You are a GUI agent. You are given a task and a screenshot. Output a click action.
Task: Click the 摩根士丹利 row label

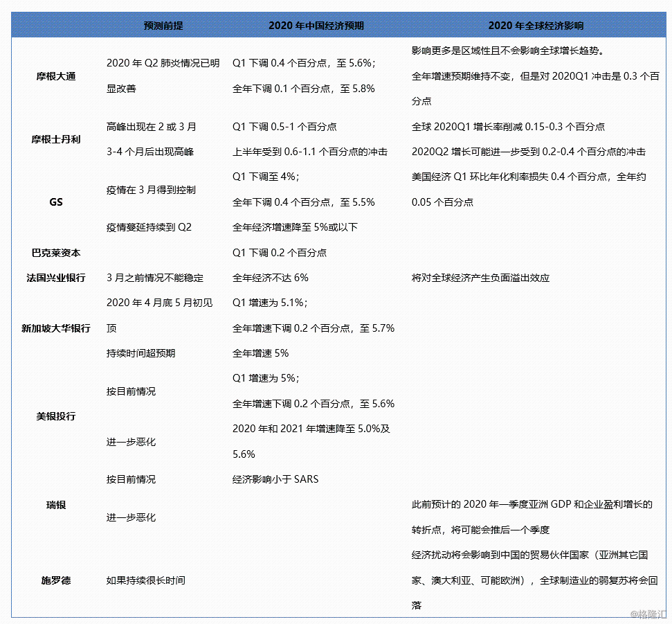(56, 139)
